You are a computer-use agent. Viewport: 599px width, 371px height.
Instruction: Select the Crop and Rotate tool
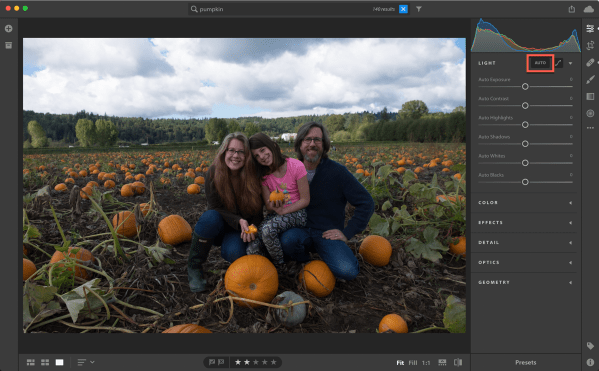click(590, 45)
